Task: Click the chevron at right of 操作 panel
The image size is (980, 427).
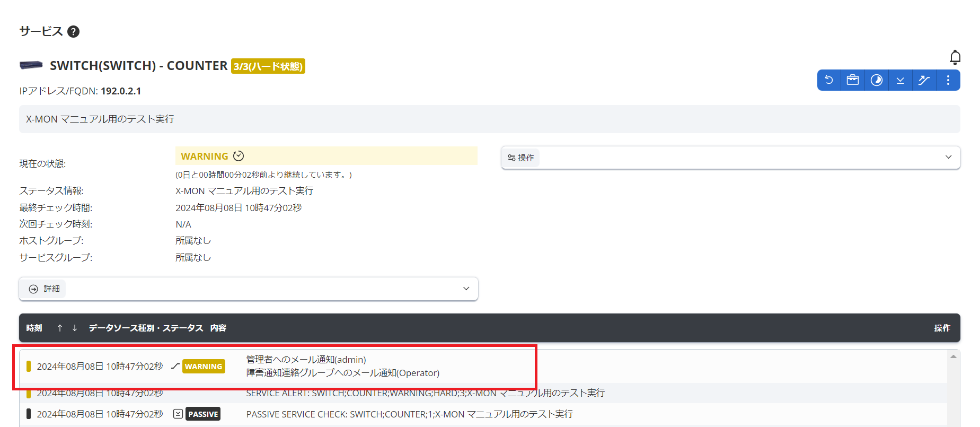Action: [948, 158]
